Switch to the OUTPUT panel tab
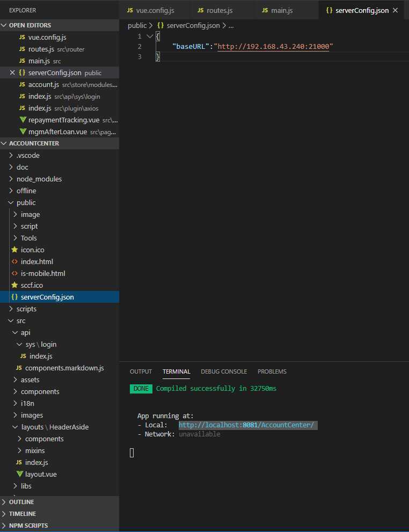Image resolution: width=409 pixels, height=532 pixels. coord(141,371)
